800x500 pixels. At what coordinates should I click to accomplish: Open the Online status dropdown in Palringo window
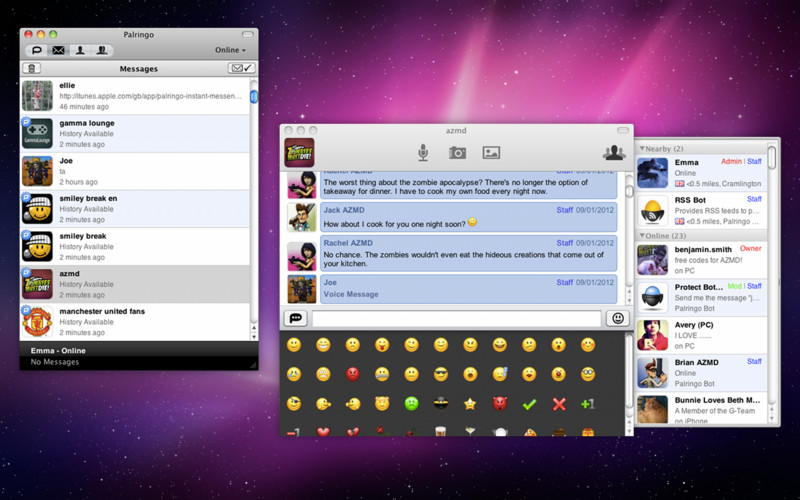tap(230, 50)
